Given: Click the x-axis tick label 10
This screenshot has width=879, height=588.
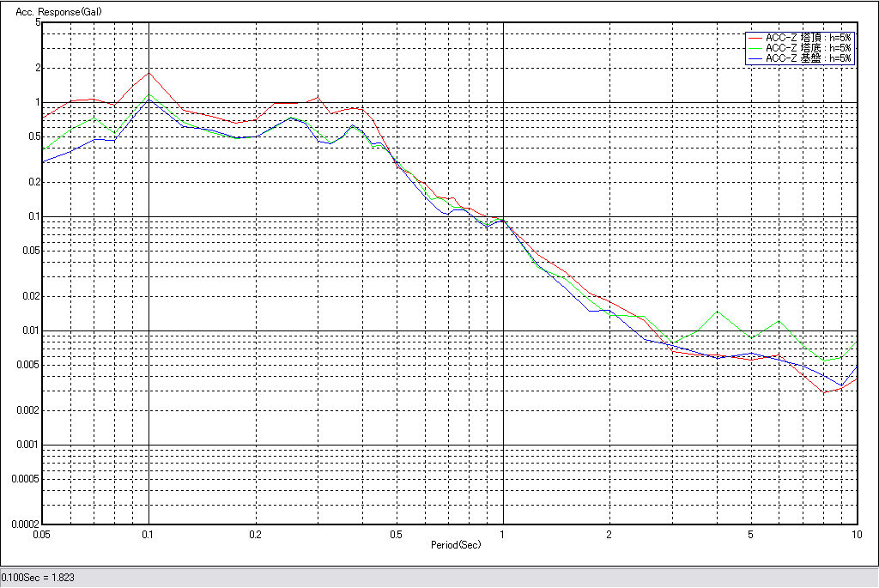Looking at the screenshot, I should coord(856,534).
